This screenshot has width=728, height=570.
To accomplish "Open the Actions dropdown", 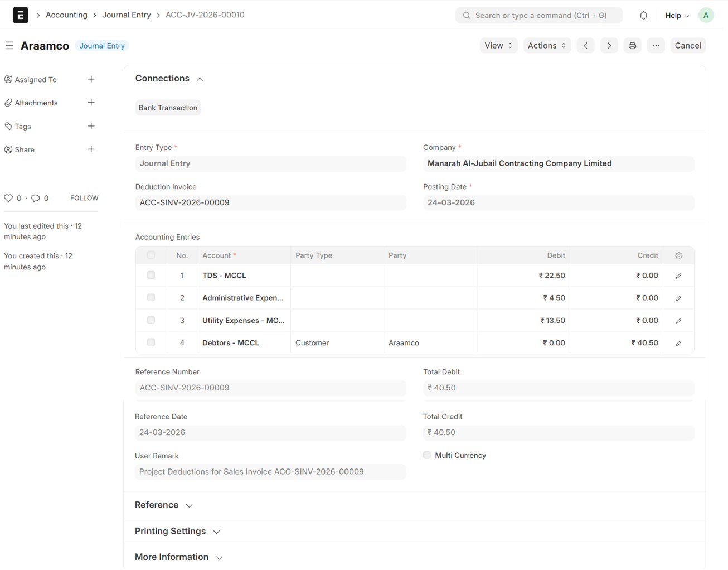I will (x=546, y=46).
